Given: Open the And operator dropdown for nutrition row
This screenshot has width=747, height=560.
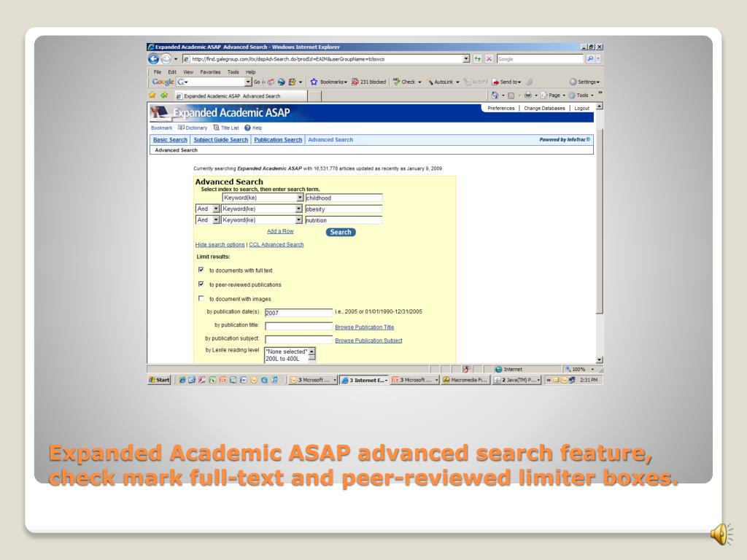Looking at the screenshot, I should pyautogui.click(x=216, y=219).
